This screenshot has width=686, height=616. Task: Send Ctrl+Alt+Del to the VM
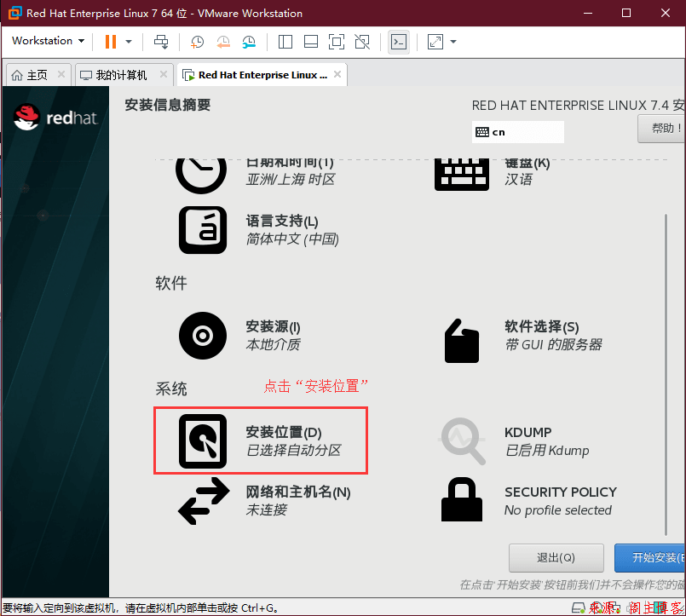[161, 42]
